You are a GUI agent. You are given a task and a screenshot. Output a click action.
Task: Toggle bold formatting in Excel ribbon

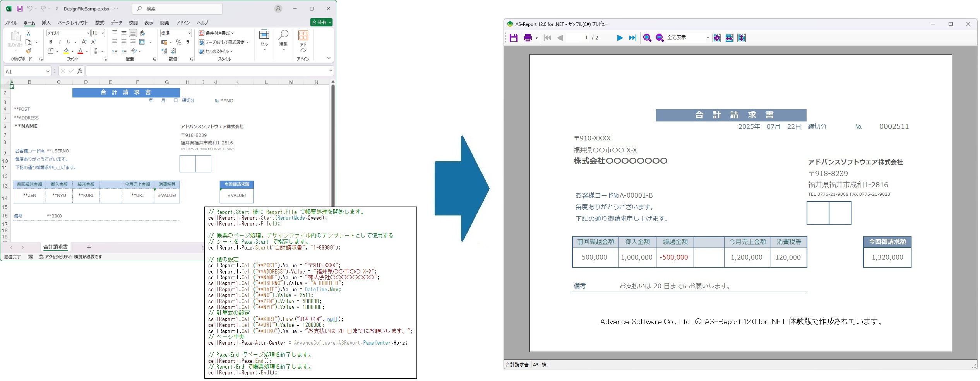(51, 42)
